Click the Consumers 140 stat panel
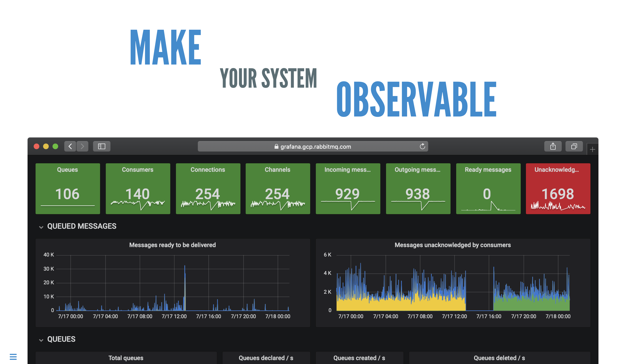The height and width of the screenshot is (364, 626). click(x=138, y=189)
